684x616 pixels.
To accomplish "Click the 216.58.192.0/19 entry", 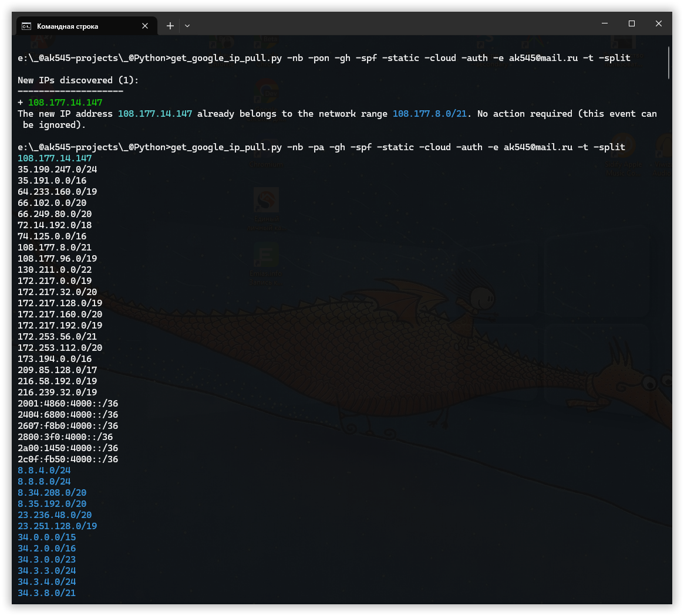I will pyautogui.click(x=57, y=381).
